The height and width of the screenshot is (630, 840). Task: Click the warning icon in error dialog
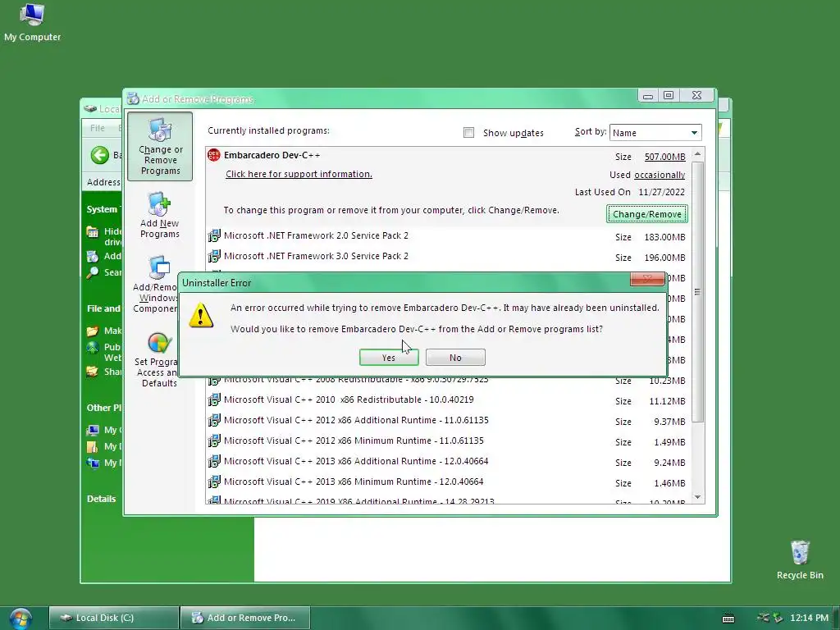click(x=201, y=315)
